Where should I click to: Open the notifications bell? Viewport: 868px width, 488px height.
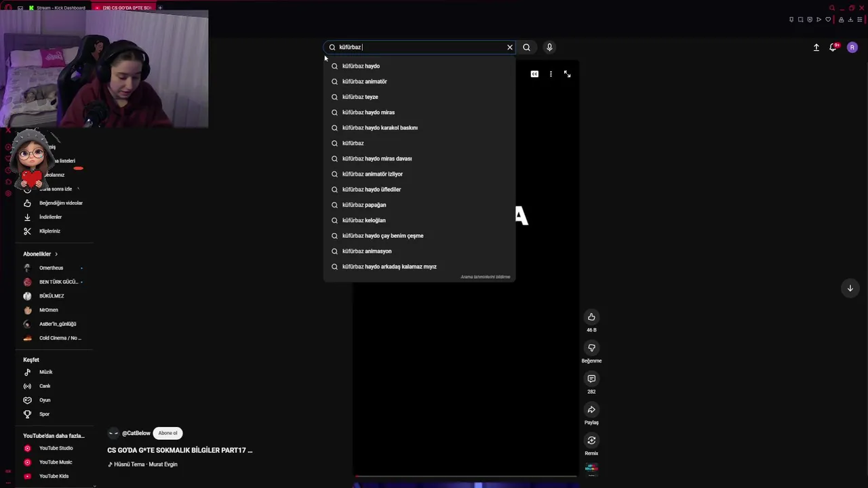pyautogui.click(x=833, y=47)
